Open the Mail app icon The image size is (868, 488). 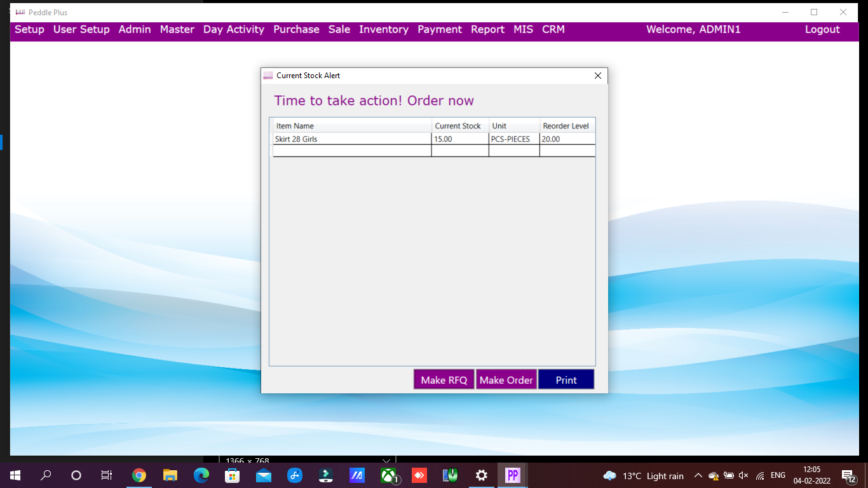point(263,475)
